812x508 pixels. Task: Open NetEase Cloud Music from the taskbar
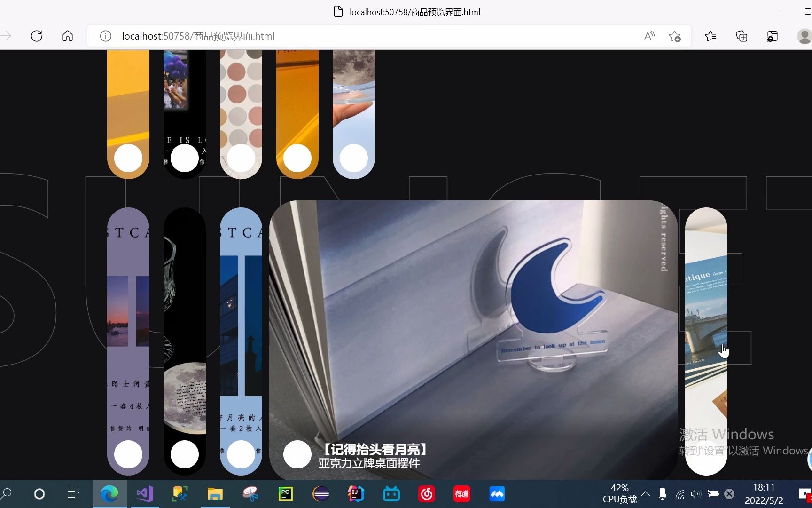[426, 494]
